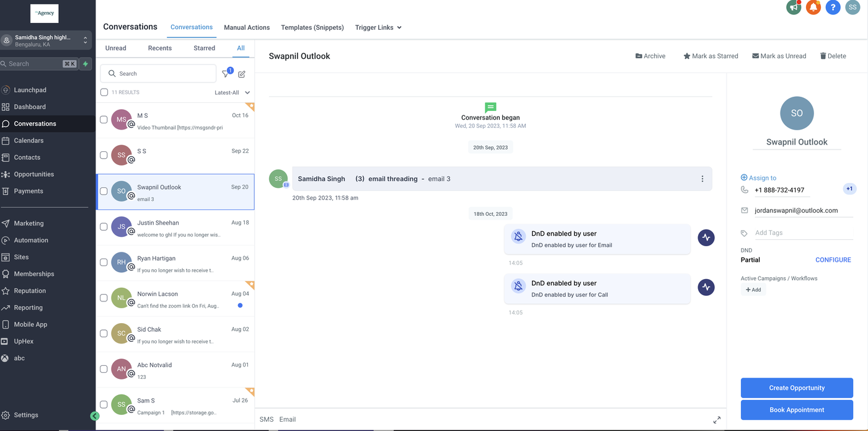The image size is (868, 431).
Task: Expand the message composer with arrows icon
Action: (x=717, y=420)
